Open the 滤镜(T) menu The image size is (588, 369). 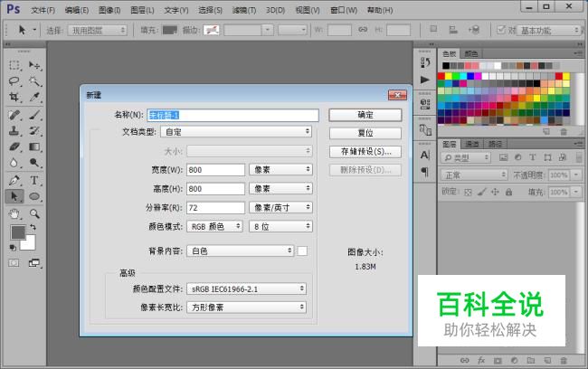tap(244, 10)
